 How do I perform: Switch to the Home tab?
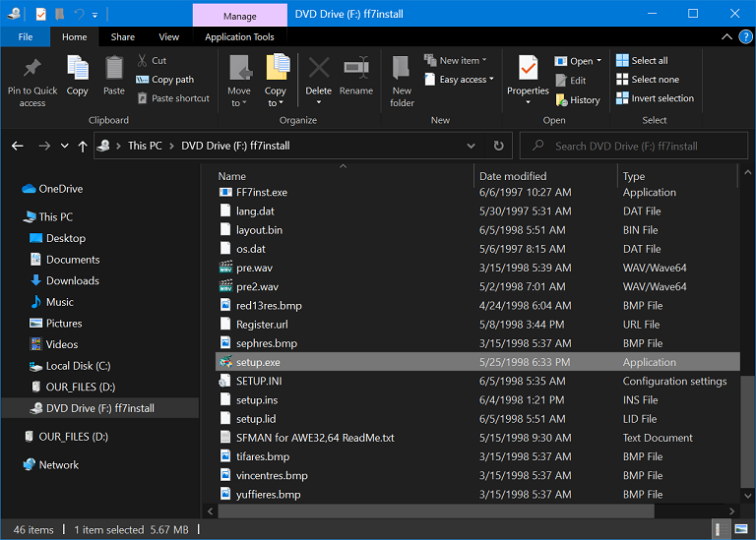pos(74,37)
